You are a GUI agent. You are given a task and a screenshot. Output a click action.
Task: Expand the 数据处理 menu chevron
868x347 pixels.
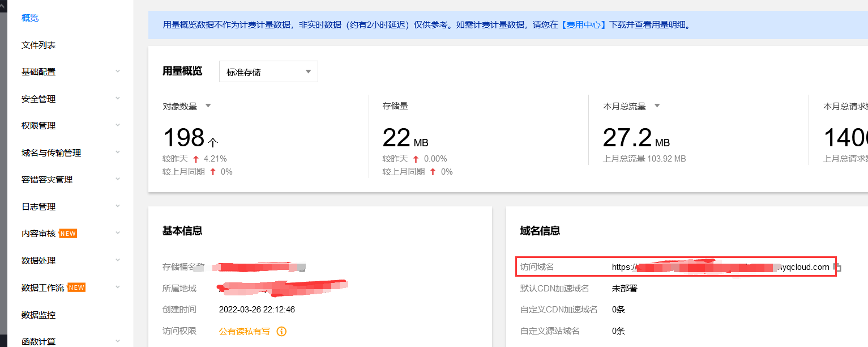click(118, 260)
